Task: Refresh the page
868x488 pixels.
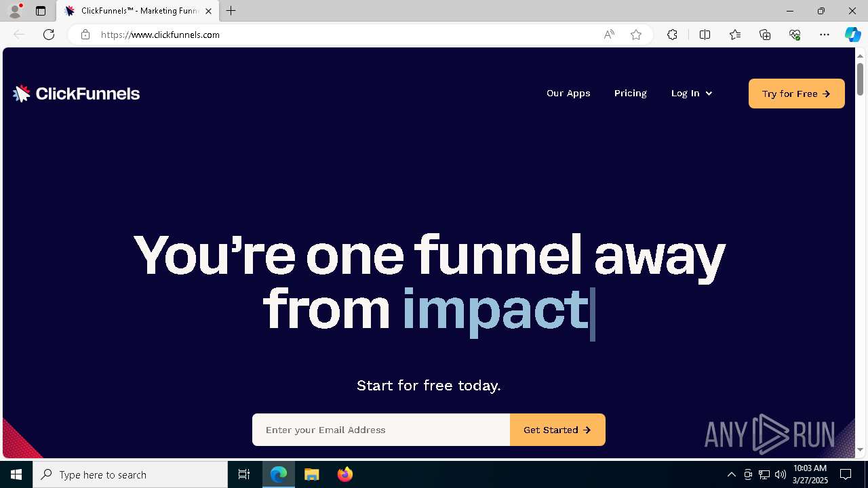Action: (49, 35)
